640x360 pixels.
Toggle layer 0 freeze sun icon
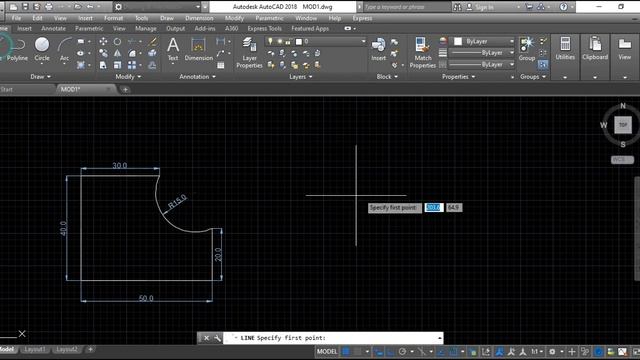coord(279,41)
